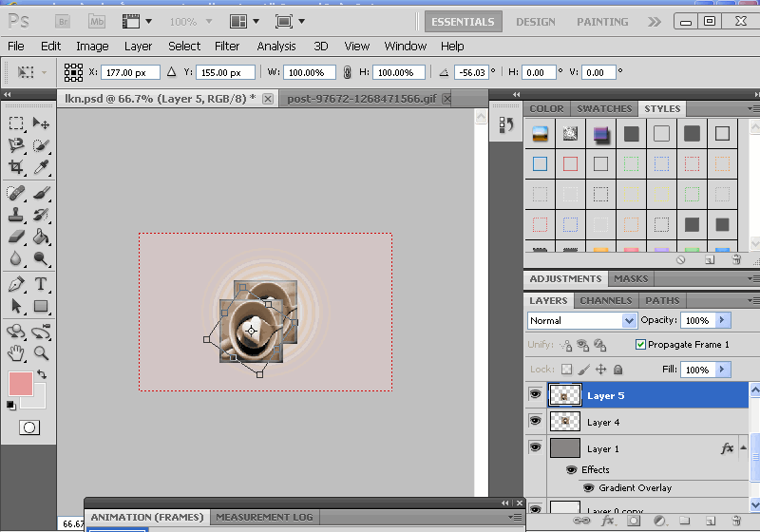Toggle Quick Mask mode
This screenshot has width=760, height=532.
point(29,427)
